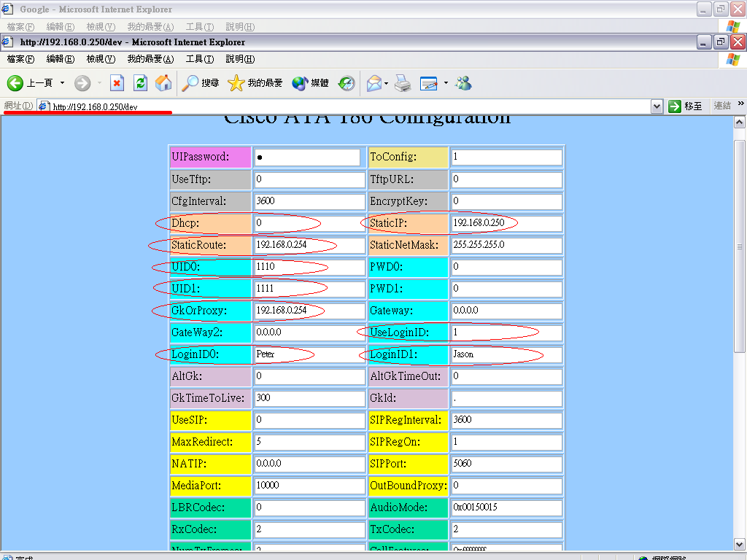Open the 說明(H) menu in front window
Viewport: 747px width, 560px height.
pyautogui.click(x=240, y=59)
